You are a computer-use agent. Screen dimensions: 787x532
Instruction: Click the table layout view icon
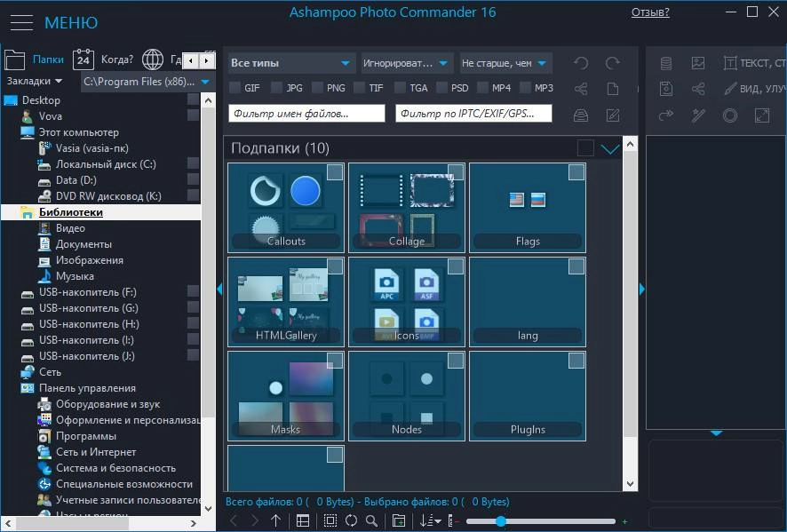point(303,521)
